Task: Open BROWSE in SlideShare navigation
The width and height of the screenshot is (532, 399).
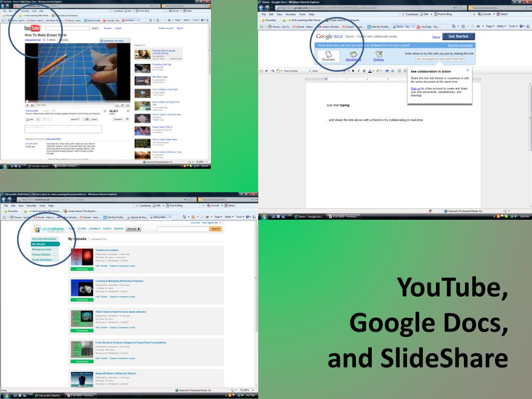Action: click(x=119, y=229)
